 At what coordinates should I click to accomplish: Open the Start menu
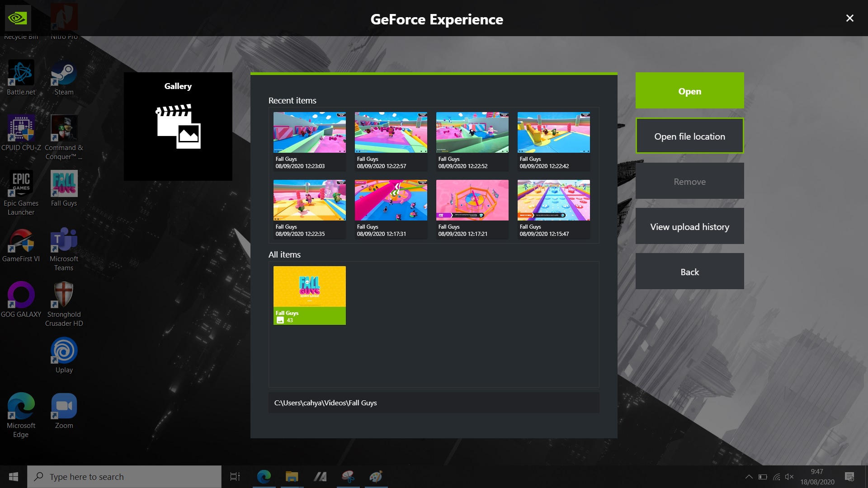13,477
